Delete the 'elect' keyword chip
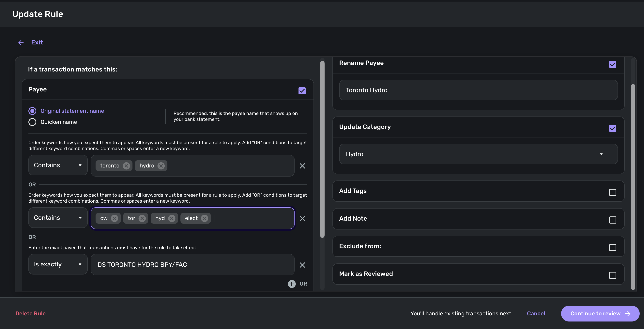 [205, 218]
